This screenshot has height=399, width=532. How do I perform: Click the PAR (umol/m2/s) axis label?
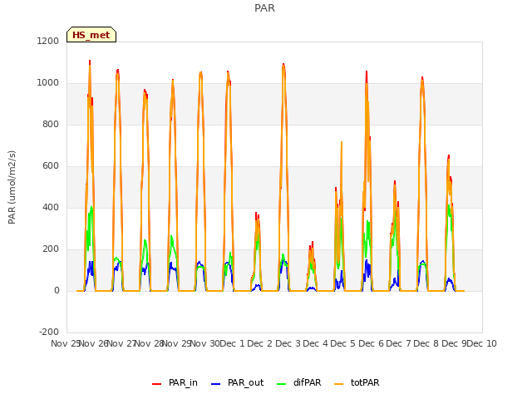tap(12, 187)
